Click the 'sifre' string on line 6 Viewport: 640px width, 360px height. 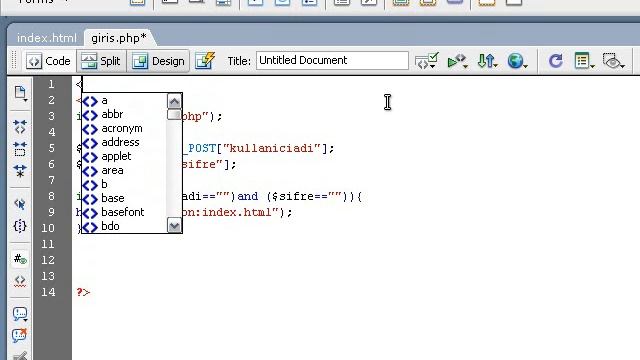pos(203,164)
